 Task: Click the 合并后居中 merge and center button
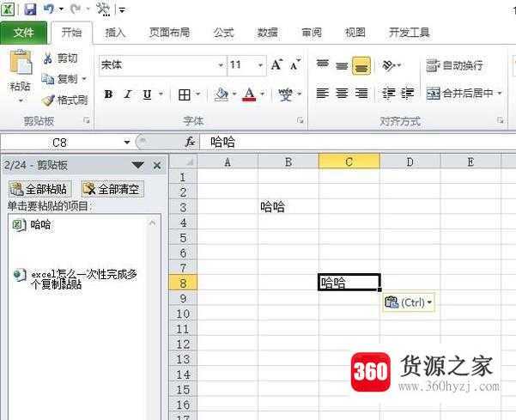[x=459, y=94]
